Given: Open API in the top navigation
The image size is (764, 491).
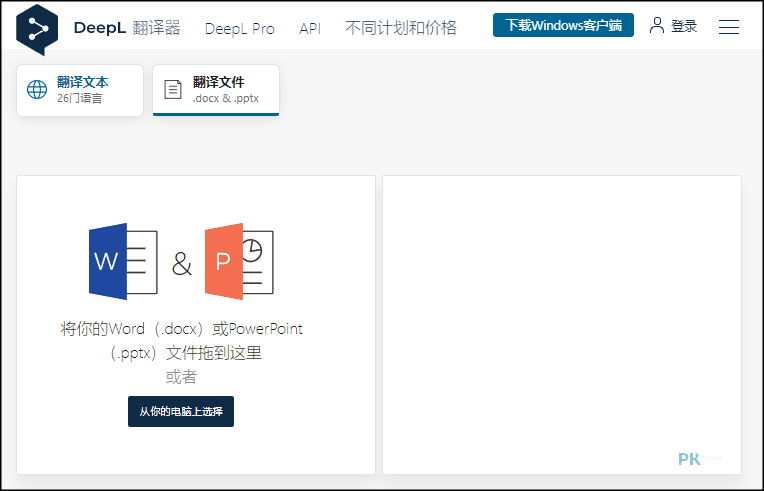Looking at the screenshot, I should (310, 28).
